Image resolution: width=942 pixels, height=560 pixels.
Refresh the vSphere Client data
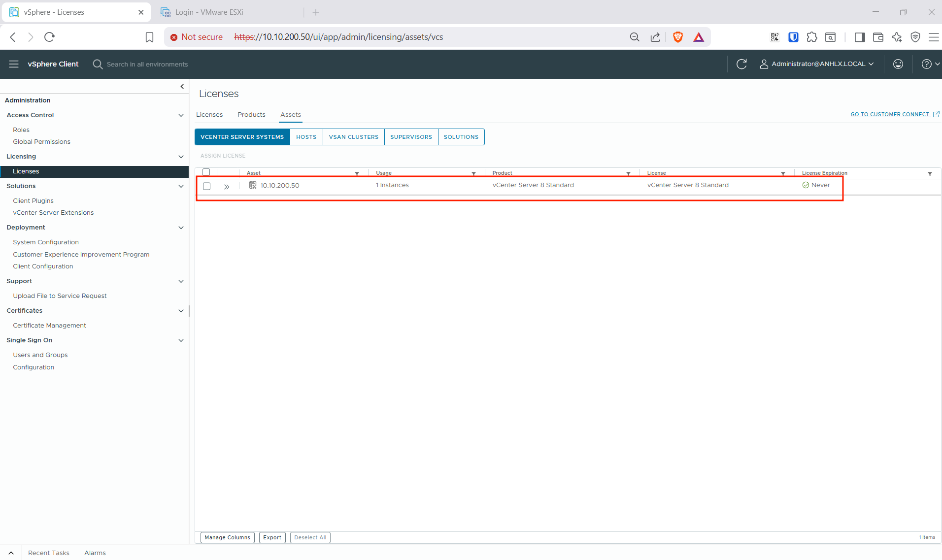tap(741, 64)
